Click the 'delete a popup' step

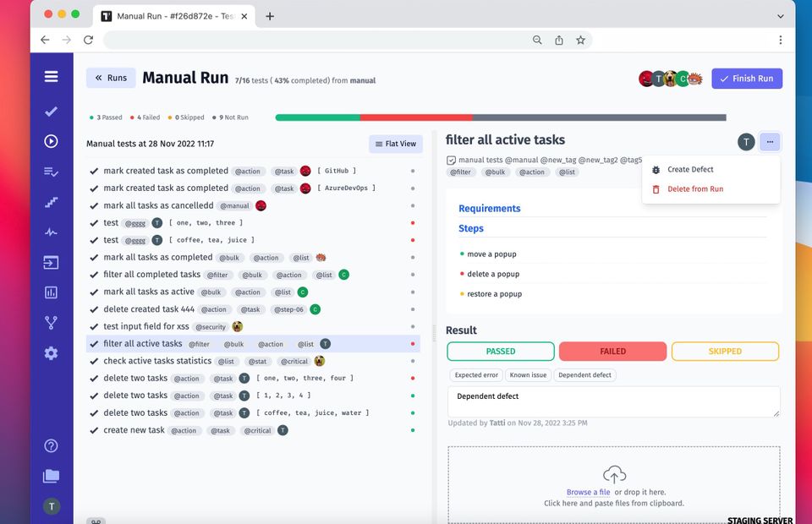[493, 274]
